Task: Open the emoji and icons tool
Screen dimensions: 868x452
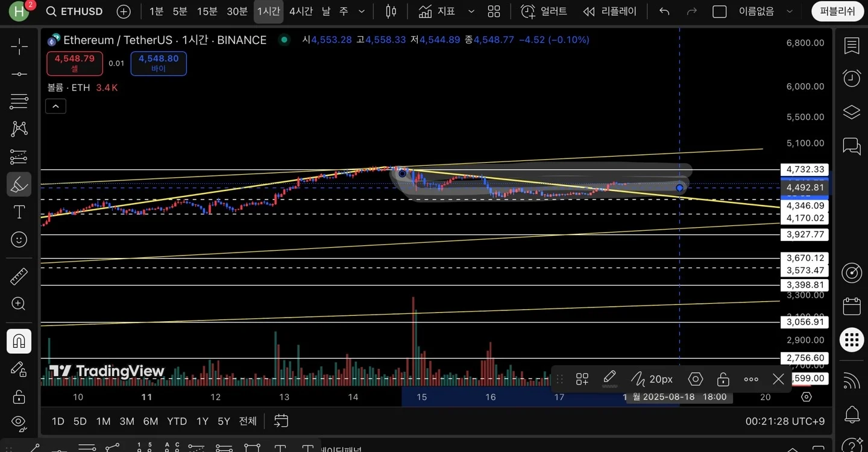Action: pos(19,240)
